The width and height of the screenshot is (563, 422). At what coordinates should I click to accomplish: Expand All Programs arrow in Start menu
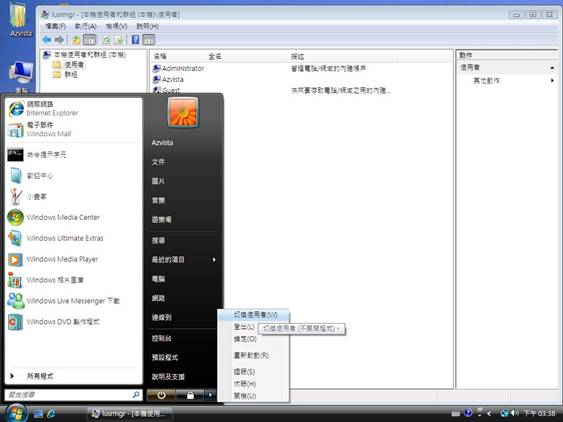[12, 376]
